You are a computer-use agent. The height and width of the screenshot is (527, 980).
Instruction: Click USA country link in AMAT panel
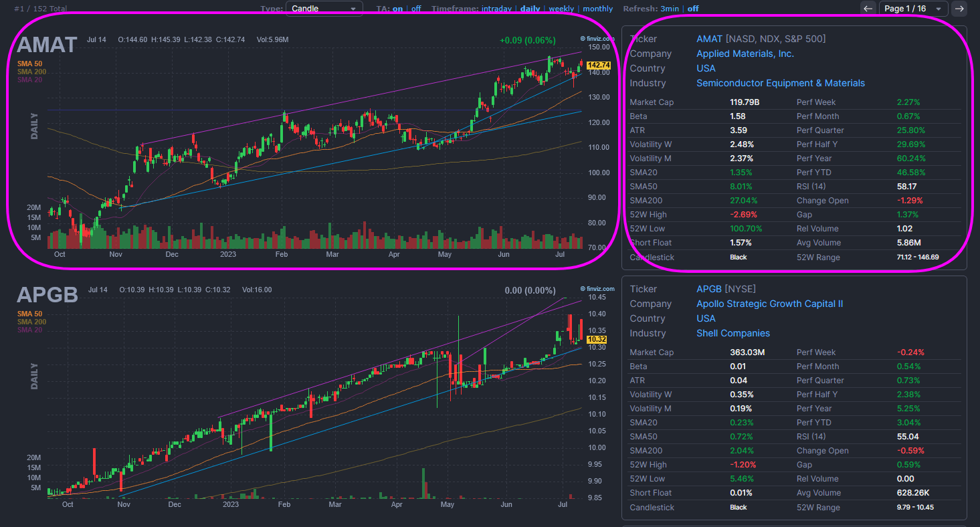(x=706, y=68)
